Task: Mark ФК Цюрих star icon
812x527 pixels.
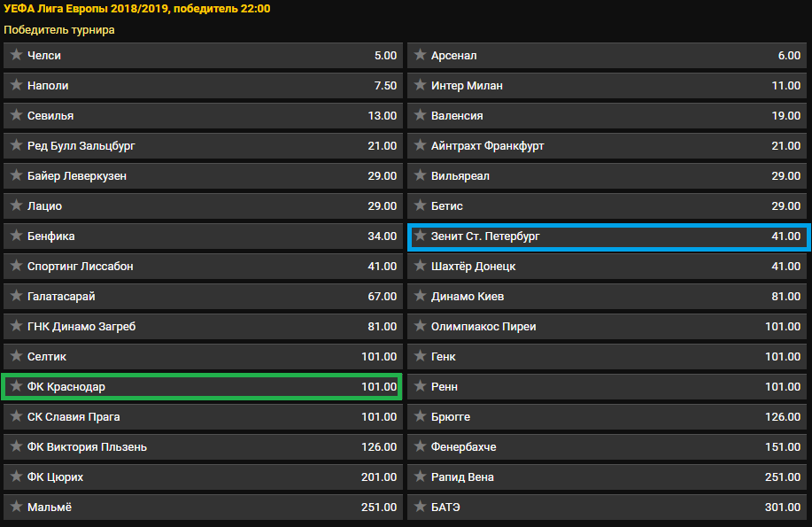Action: [16, 476]
